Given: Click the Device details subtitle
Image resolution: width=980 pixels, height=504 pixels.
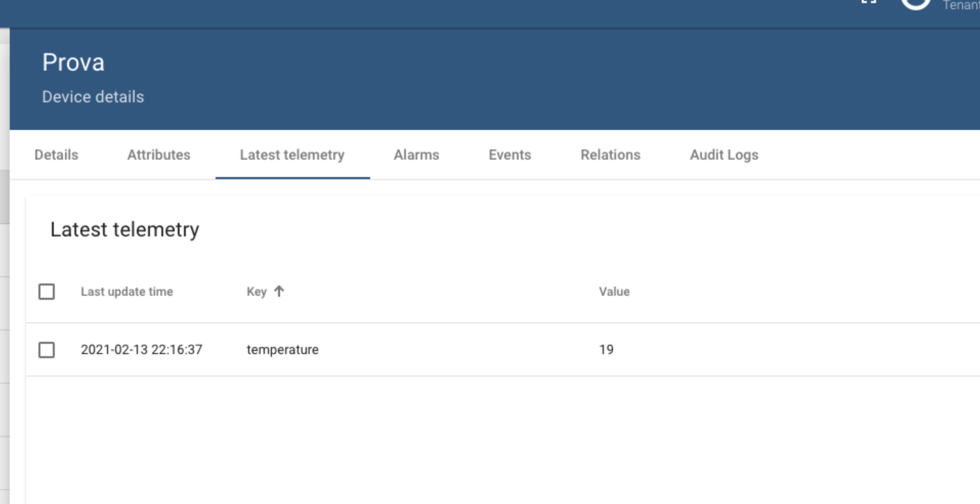Looking at the screenshot, I should [x=93, y=96].
